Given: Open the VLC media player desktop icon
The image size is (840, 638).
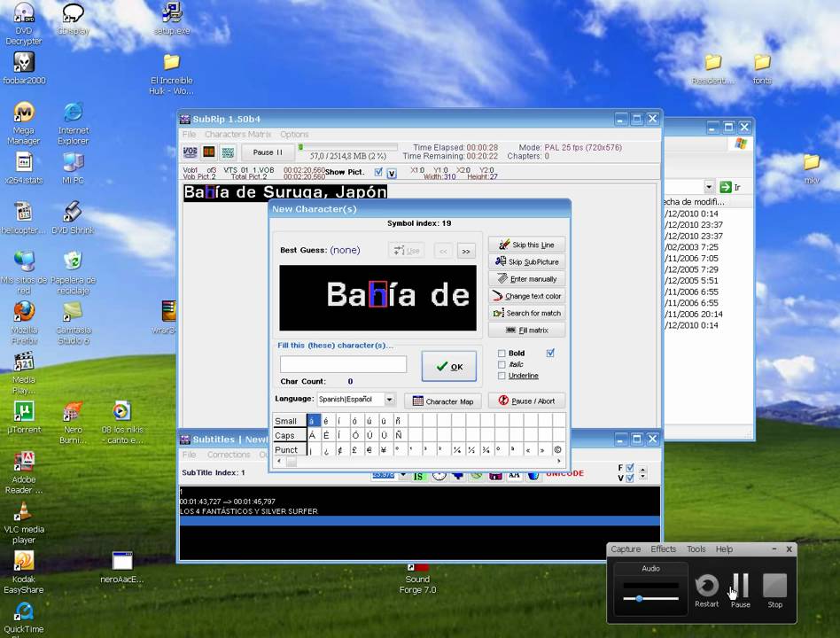Looking at the screenshot, I should tap(24, 523).
